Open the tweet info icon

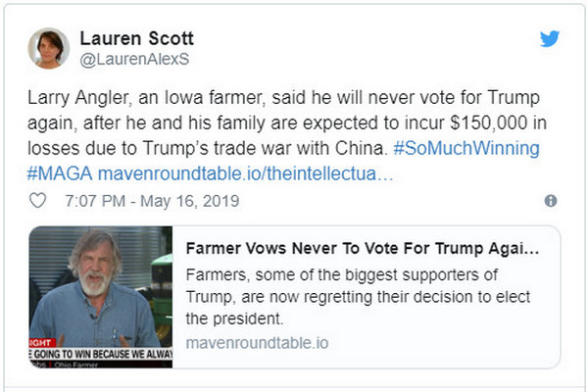click(x=550, y=201)
